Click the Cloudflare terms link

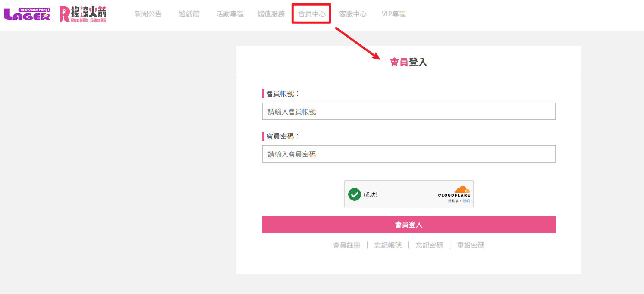pos(466,201)
